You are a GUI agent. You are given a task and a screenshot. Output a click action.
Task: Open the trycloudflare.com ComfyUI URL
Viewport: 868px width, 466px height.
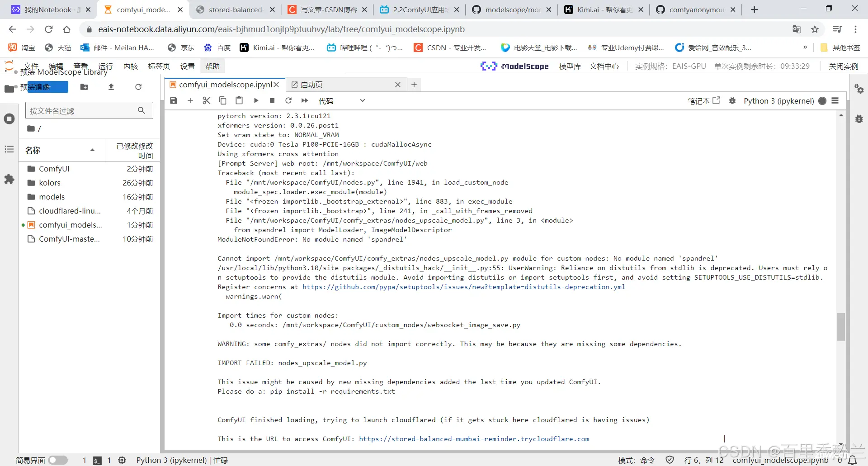tap(474, 439)
